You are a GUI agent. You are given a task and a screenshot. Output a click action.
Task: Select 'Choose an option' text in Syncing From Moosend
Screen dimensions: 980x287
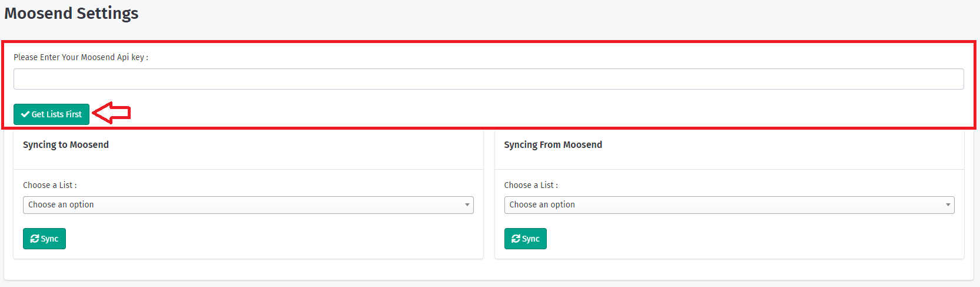[542, 204]
